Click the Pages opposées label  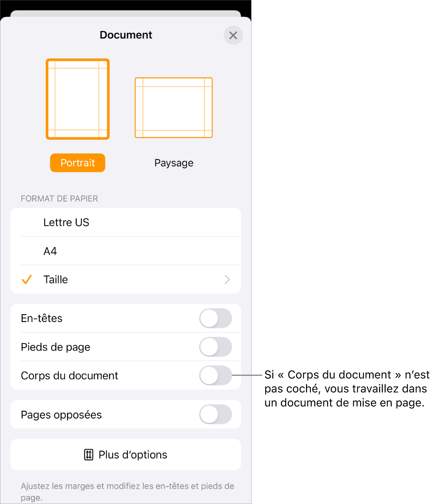tap(61, 415)
